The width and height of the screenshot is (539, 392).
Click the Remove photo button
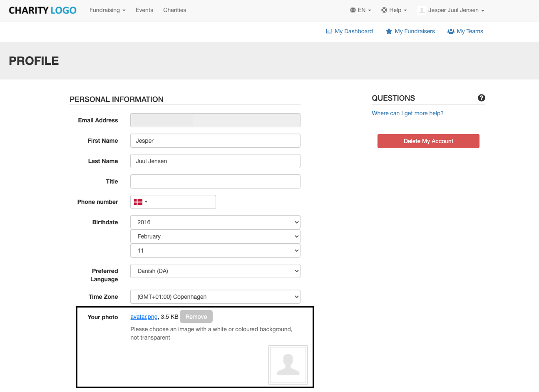point(196,317)
